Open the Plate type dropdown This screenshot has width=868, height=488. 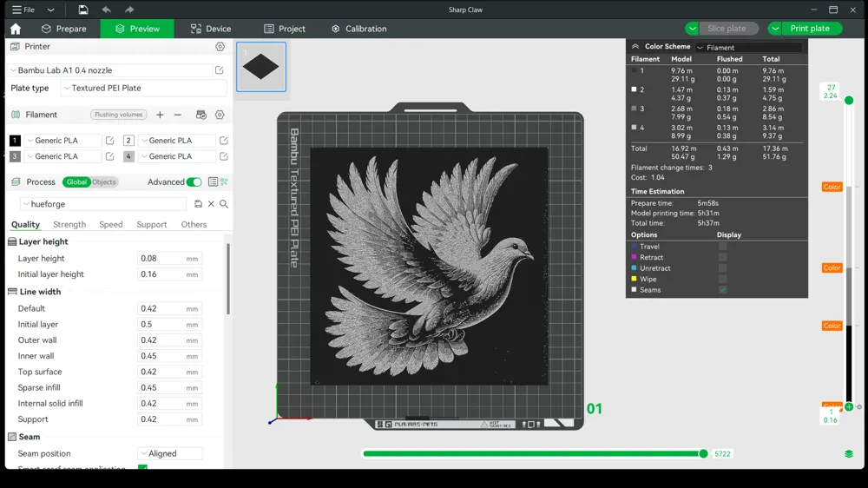click(x=143, y=88)
